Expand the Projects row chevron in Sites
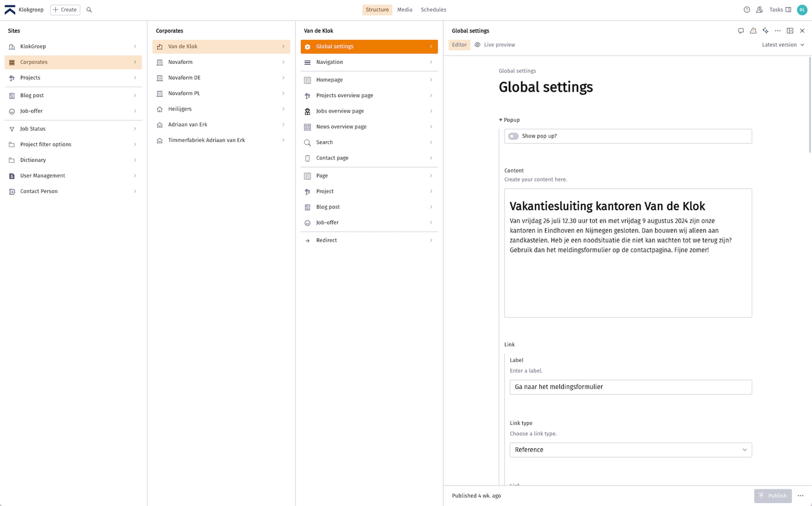This screenshot has height=506, width=812. [x=135, y=78]
